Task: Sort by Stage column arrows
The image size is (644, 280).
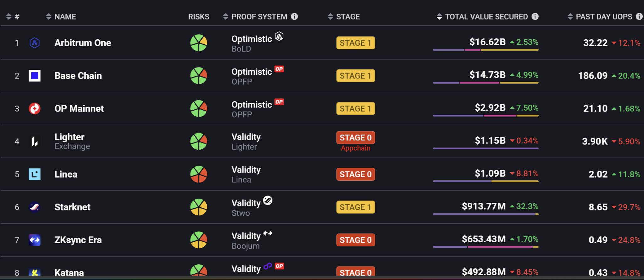Action: point(330,16)
